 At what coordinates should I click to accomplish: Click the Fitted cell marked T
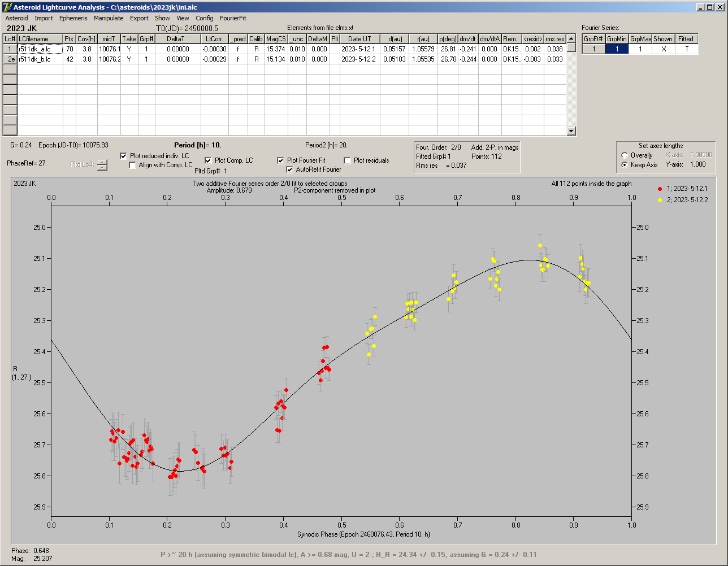click(x=686, y=49)
